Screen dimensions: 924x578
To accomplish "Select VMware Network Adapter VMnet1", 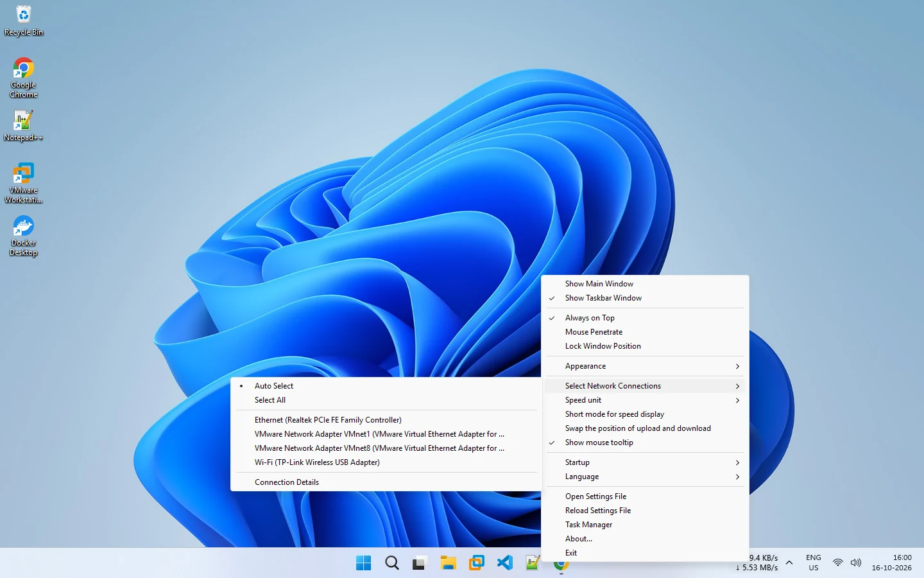I will click(386, 434).
